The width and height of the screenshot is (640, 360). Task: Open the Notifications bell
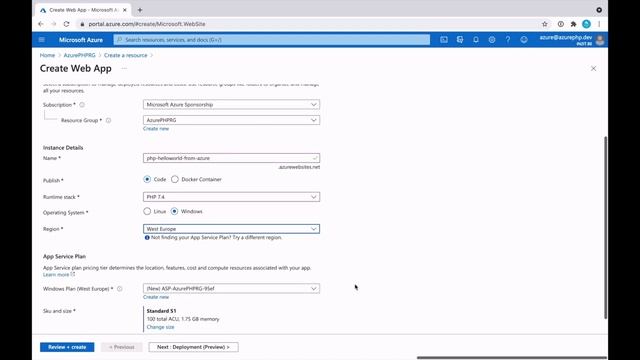pyautogui.click(x=476, y=40)
